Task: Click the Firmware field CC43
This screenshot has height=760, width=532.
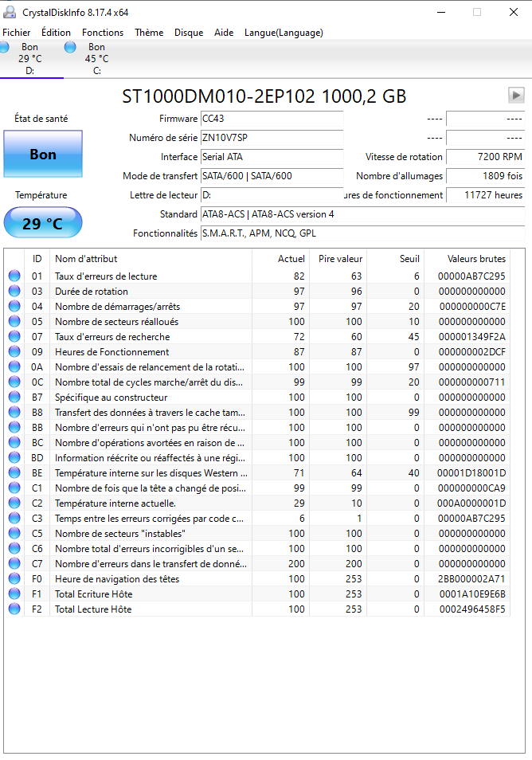Action: (272, 119)
